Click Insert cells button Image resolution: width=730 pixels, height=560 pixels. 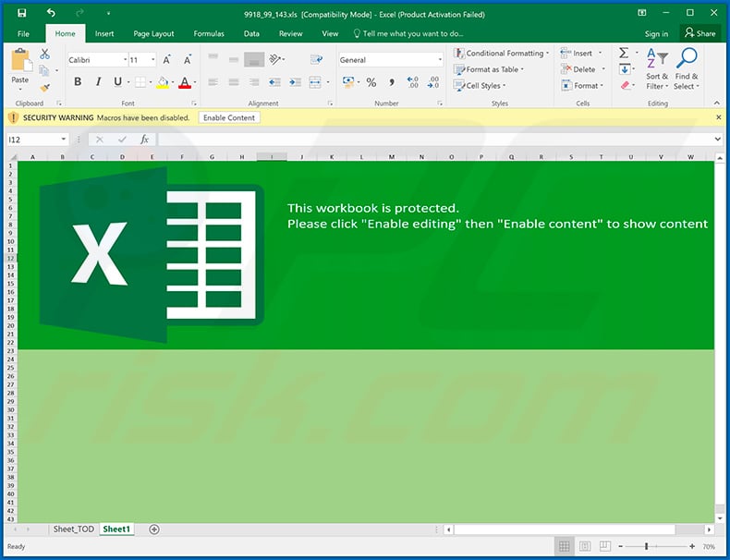[x=581, y=53]
